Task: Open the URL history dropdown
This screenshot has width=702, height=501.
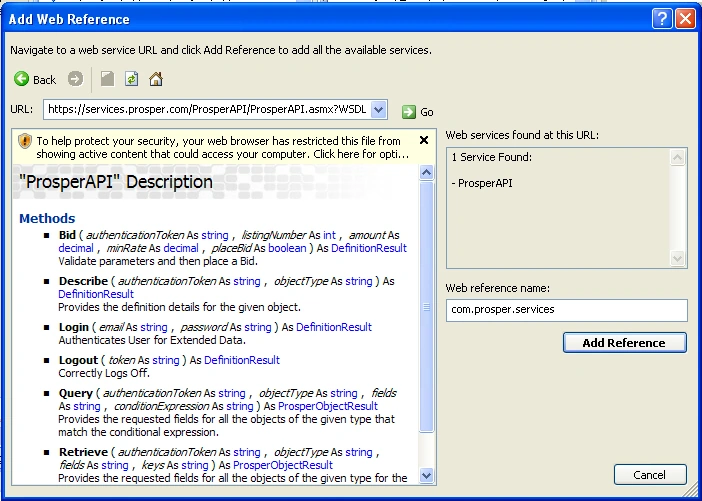Action: (378, 109)
